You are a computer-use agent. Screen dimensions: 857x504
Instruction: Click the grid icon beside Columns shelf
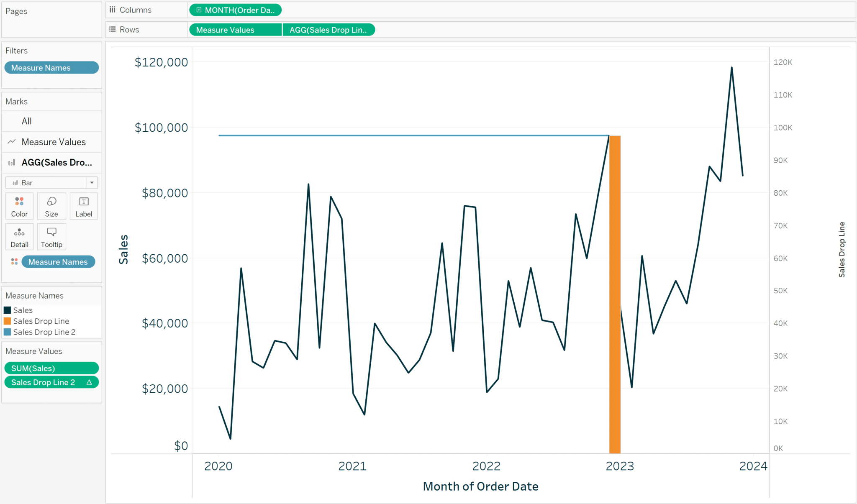point(112,10)
